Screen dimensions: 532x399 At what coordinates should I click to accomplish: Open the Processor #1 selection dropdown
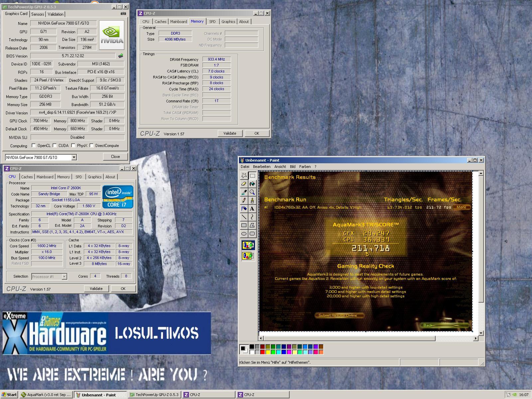pyautogui.click(x=64, y=277)
